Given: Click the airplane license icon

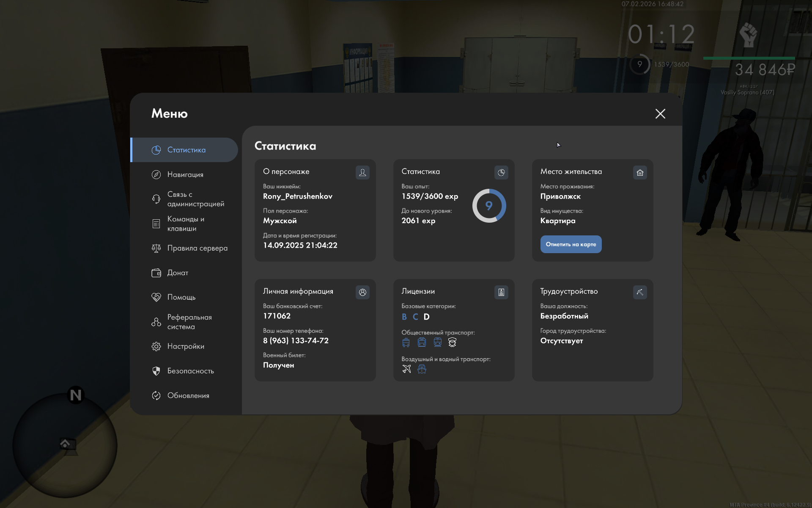Looking at the screenshot, I should [406, 369].
